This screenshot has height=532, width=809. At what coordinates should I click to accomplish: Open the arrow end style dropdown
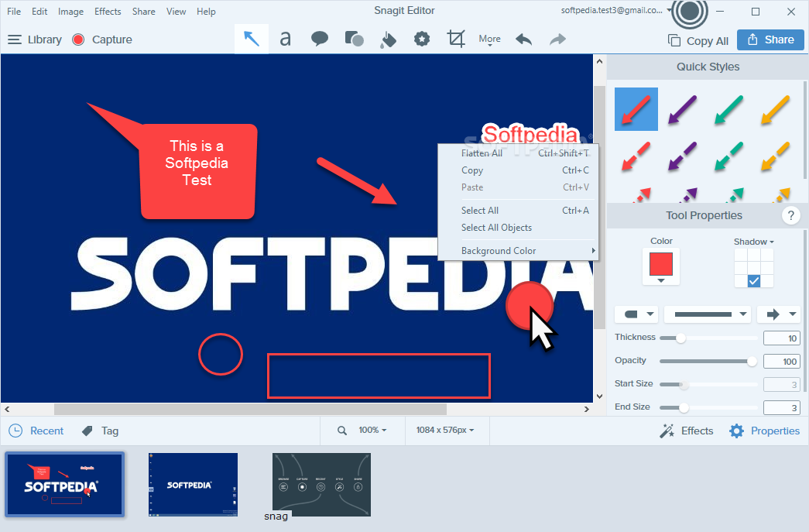[x=779, y=314]
